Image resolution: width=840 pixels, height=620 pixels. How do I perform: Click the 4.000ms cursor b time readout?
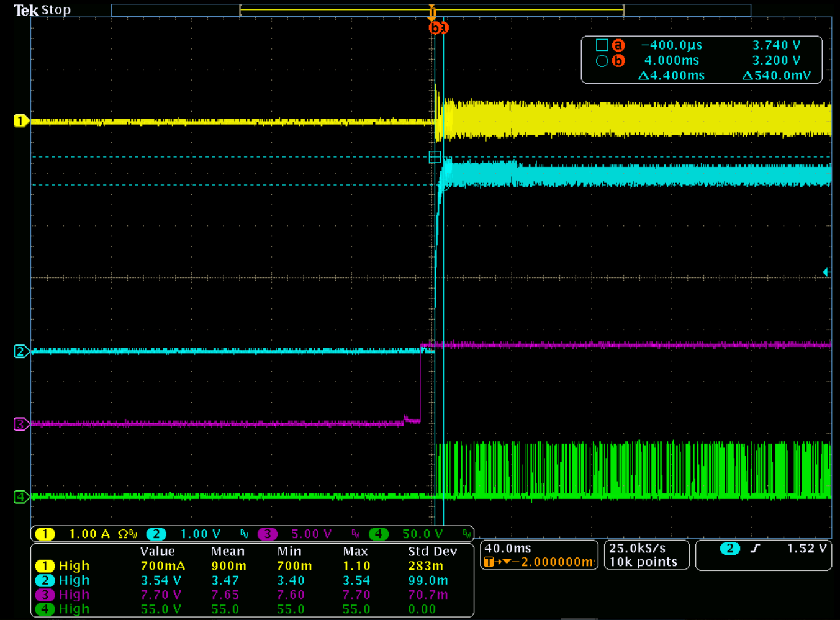click(x=671, y=60)
